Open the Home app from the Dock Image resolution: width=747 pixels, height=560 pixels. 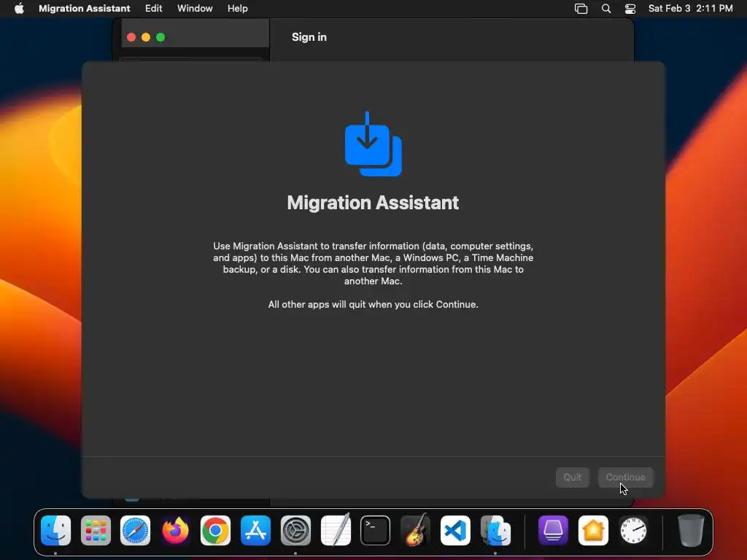[593, 531]
